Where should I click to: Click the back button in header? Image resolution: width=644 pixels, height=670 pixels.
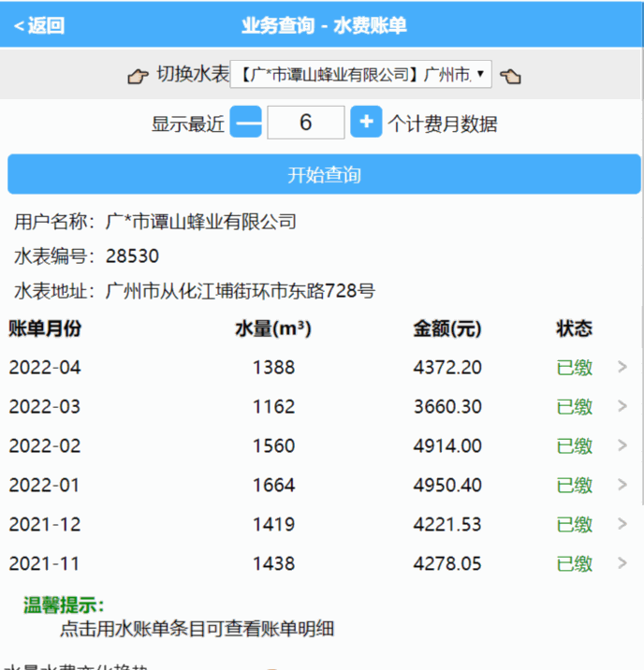[x=39, y=26]
